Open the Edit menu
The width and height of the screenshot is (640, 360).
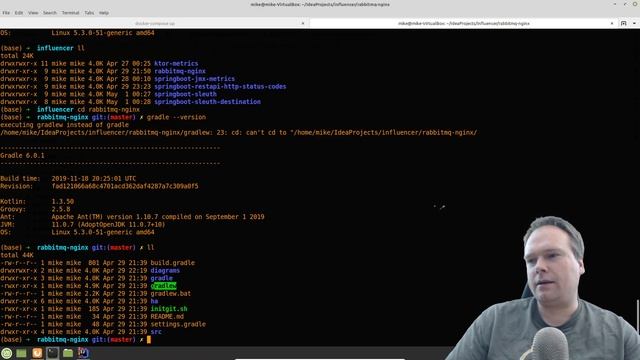tap(19, 13)
